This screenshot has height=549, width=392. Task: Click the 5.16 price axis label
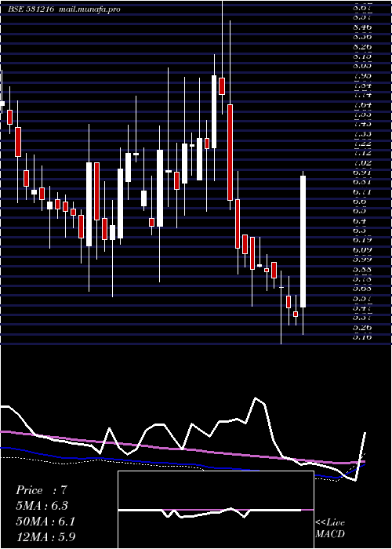(362, 337)
